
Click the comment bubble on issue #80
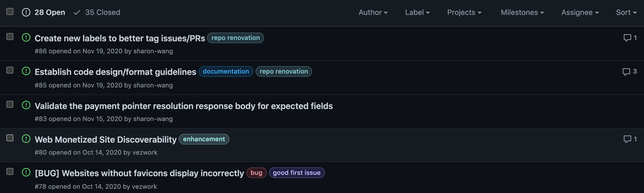tap(627, 139)
